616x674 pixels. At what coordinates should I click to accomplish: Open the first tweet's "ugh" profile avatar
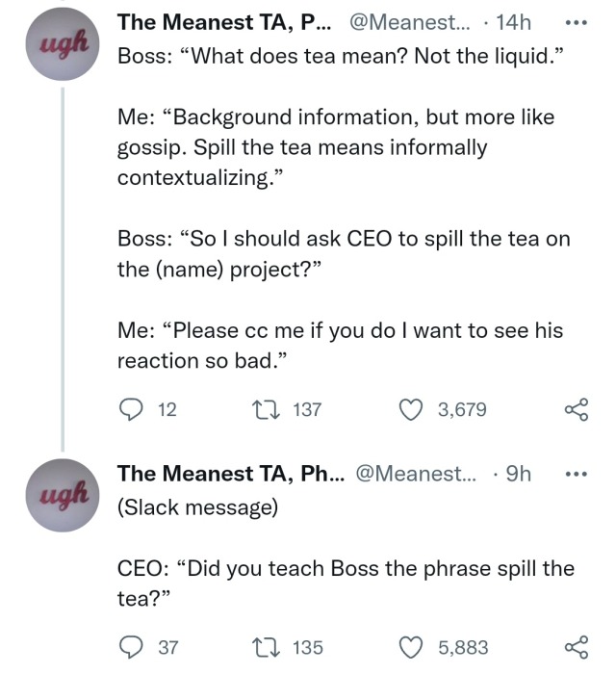point(63,46)
